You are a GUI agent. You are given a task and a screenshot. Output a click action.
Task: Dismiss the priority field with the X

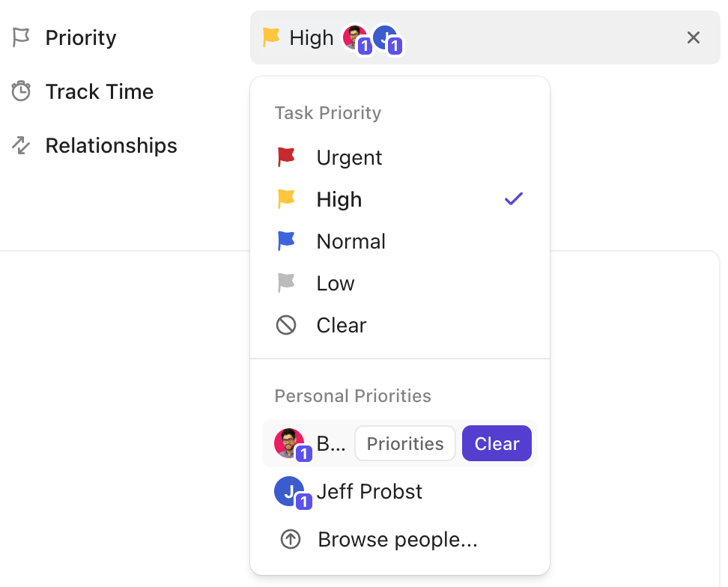[694, 37]
